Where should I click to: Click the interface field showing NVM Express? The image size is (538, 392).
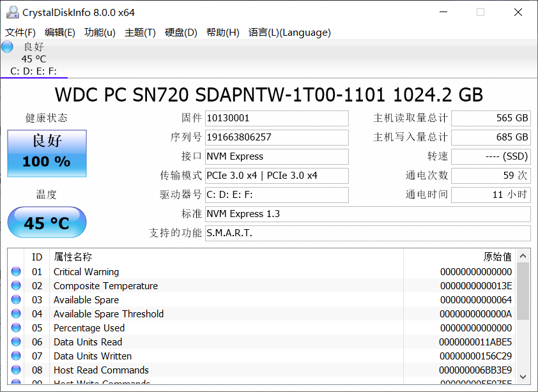click(277, 156)
